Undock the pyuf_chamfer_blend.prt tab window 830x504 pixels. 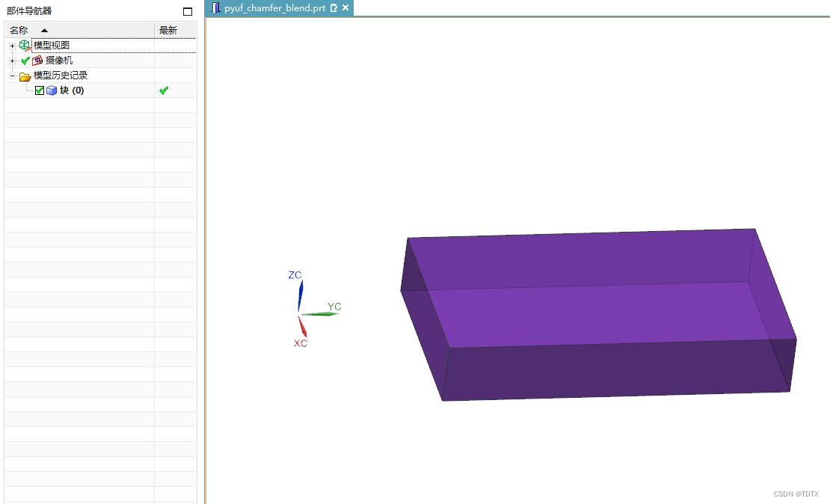tap(333, 8)
